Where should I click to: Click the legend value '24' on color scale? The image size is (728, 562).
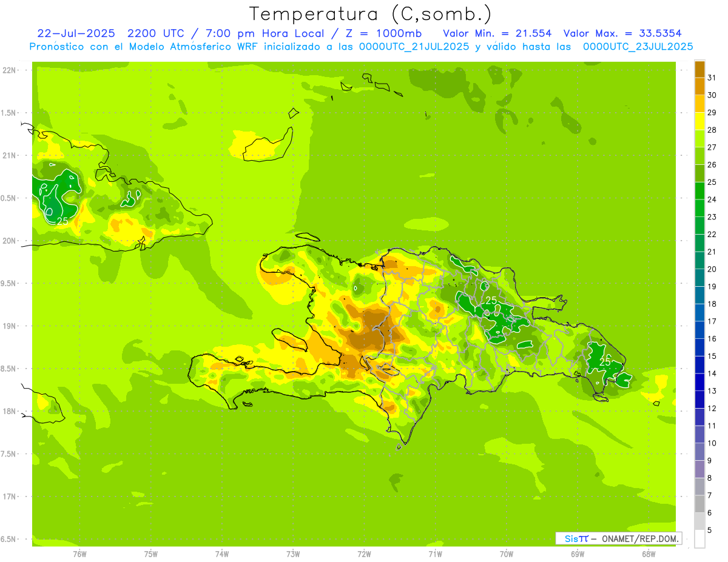712,199
